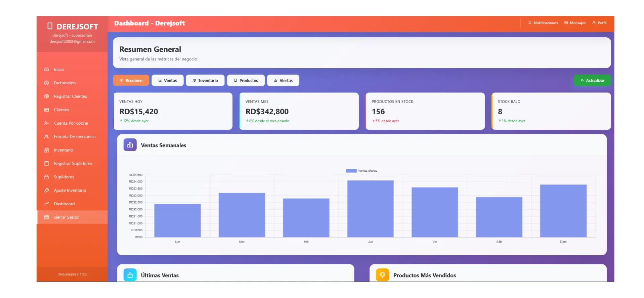Image resolution: width=644 pixels, height=298 pixels.
Task: Click cierrar Sesion to log out
Action: click(x=67, y=217)
